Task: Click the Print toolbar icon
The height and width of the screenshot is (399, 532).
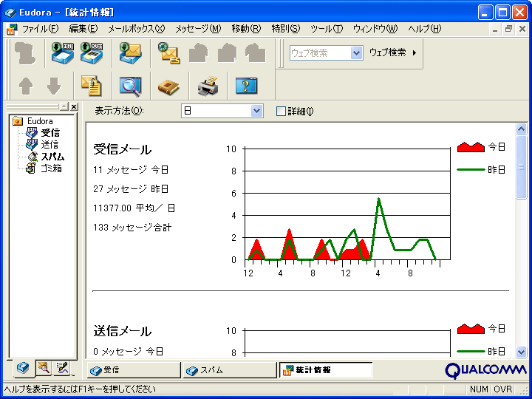Action: pyautogui.click(x=208, y=86)
